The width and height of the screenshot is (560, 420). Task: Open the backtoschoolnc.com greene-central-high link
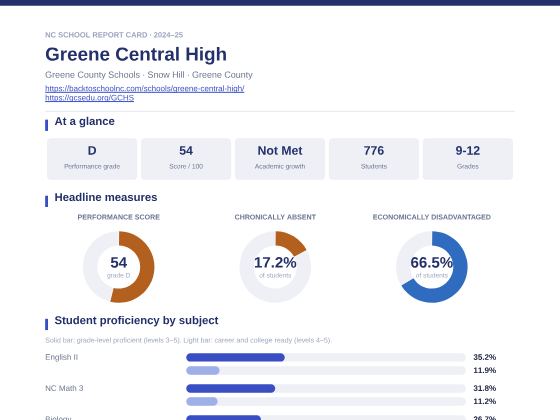[x=145, y=88]
